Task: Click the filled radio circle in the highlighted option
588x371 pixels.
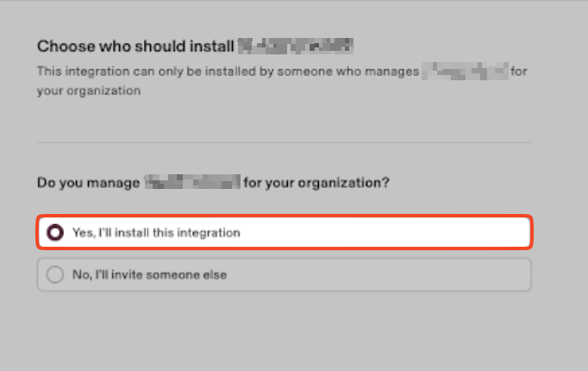Action: 55,232
